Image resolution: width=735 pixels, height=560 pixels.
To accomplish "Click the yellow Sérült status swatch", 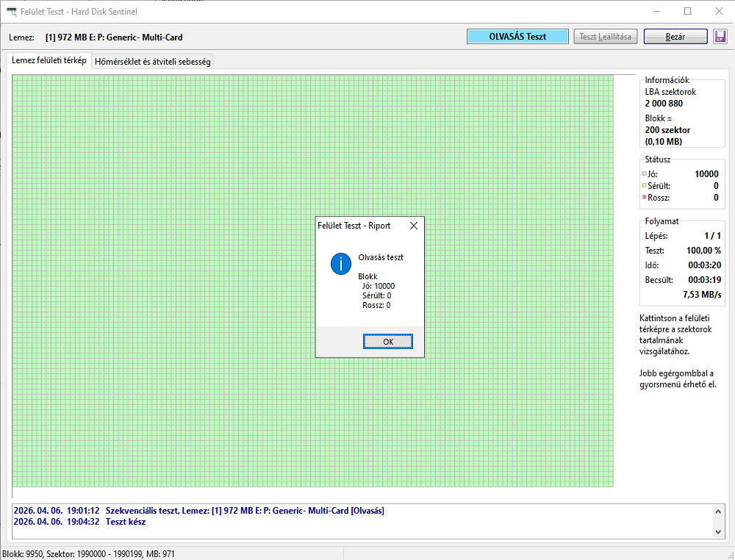I will coord(645,186).
